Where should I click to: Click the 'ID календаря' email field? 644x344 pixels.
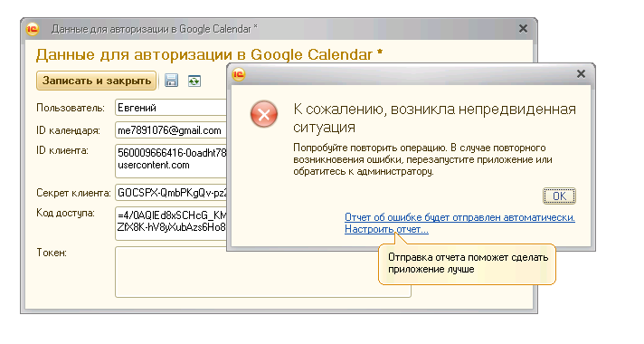(171, 130)
